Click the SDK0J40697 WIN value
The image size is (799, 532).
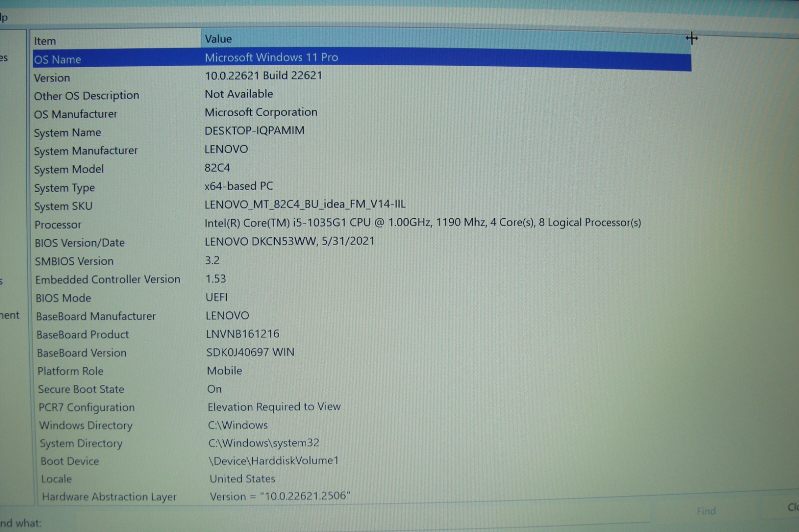(250, 352)
